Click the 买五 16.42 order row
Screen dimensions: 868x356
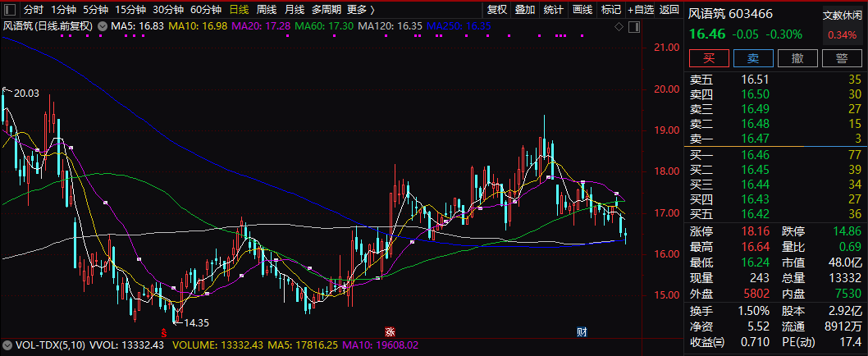tap(775, 214)
